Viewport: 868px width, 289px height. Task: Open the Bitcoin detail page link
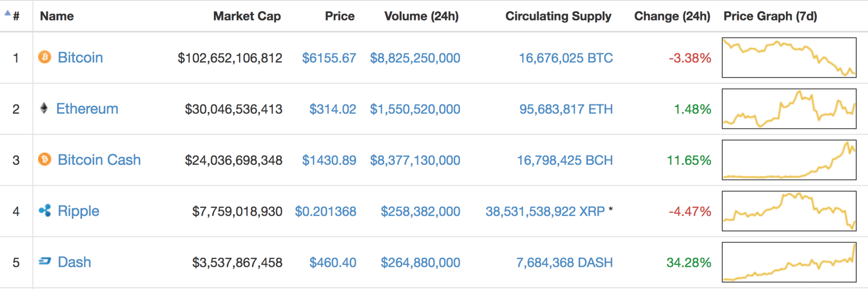point(81,57)
